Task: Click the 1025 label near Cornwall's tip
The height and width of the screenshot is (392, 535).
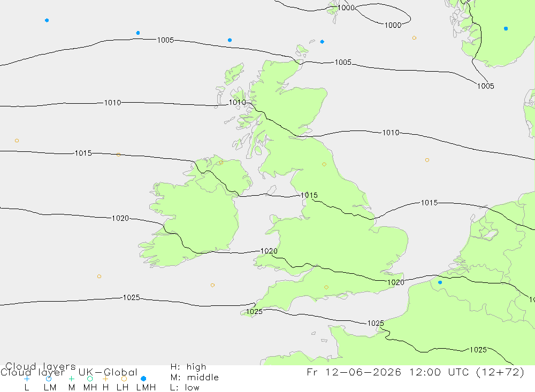Action: pos(254,311)
